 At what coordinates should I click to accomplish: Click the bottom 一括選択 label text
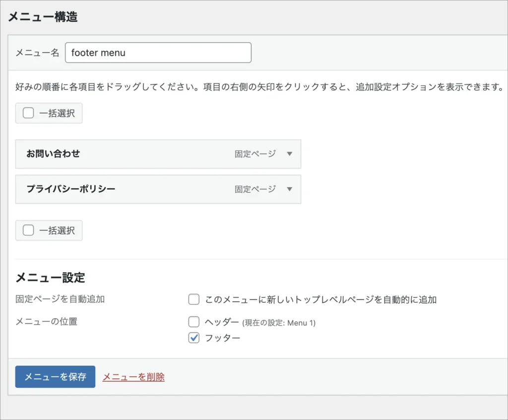click(57, 230)
